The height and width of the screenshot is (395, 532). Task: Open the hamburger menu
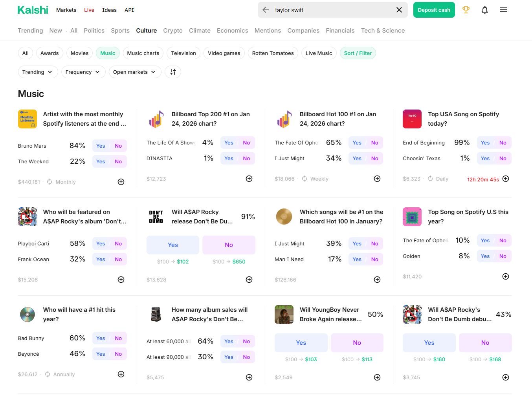click(x=503, y=10)
